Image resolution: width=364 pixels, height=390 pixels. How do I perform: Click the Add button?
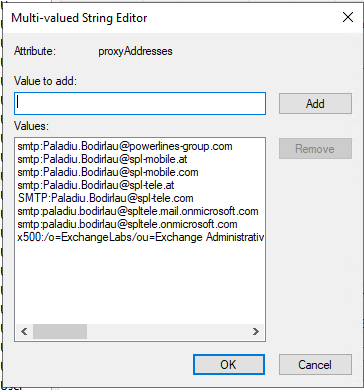[315, 104]
